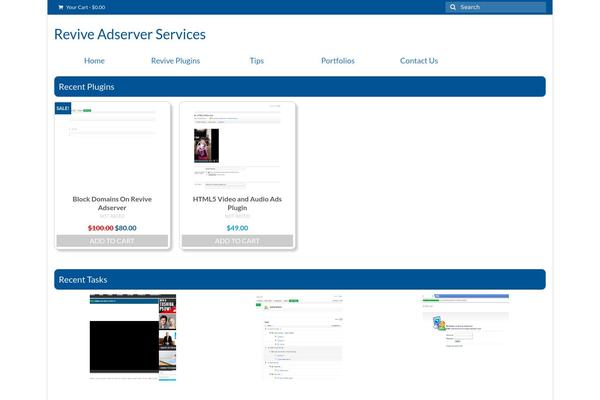Click the $49.00 price
Screen dimensions: 600x400
pos(237,228)
